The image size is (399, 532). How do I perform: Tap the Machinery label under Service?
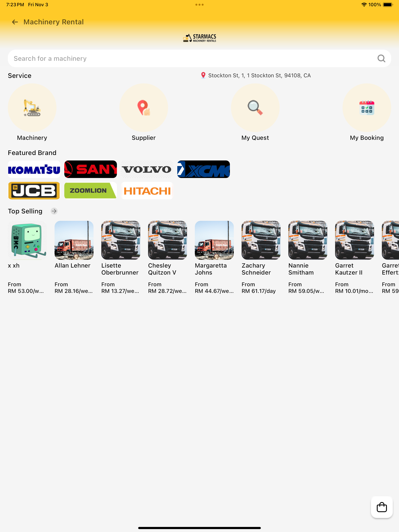click(32, 138)
